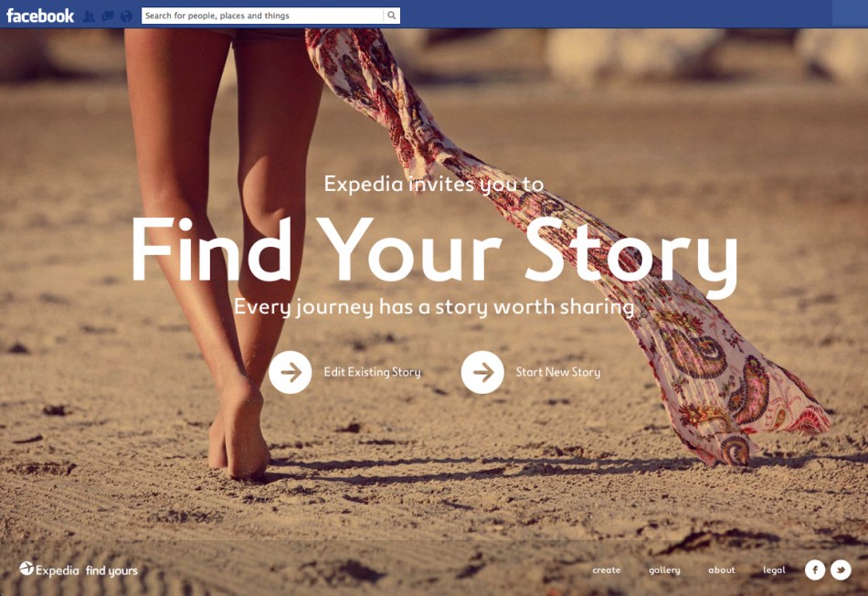The width and height of the screenshot is (868, 596).
Task: Open the Facebook messages icon
Action: coord(108,16)
